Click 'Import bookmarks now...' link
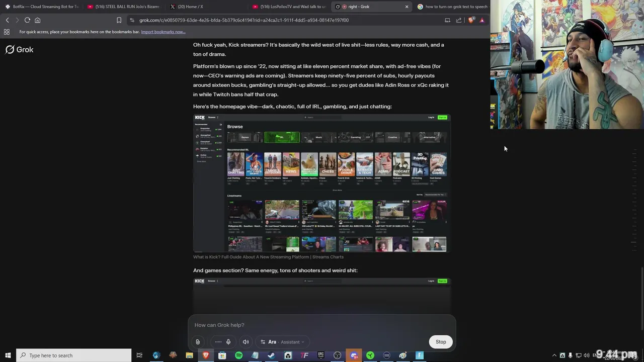This screenshot has width=644, height=362. [x=163, y=32]
